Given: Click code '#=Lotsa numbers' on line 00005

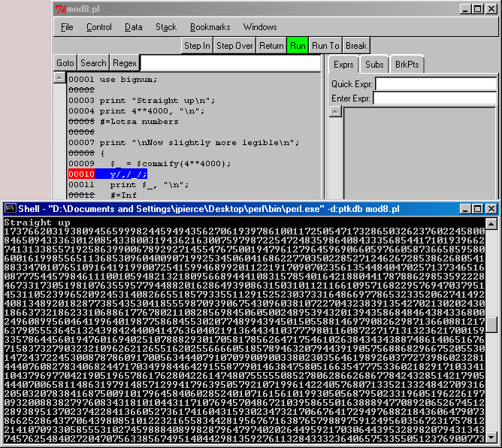Looking at the screenshot, I should 139,122.
